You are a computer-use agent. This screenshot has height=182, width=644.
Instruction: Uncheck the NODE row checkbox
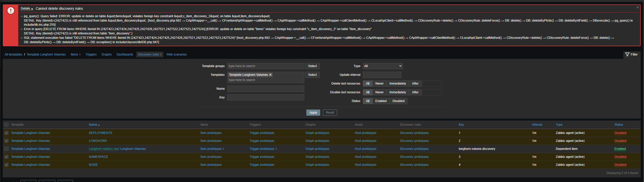coord(6,165)
